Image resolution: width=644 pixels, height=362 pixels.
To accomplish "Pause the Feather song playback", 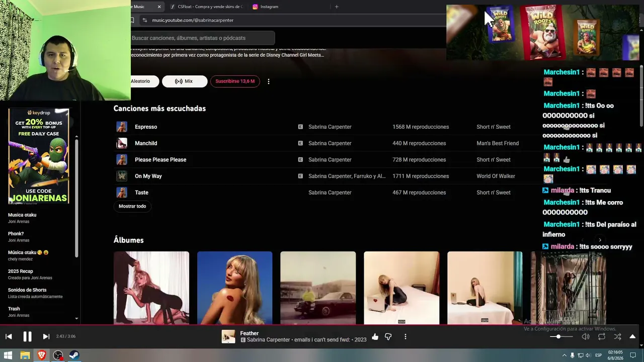I will (x=27, y=336).
